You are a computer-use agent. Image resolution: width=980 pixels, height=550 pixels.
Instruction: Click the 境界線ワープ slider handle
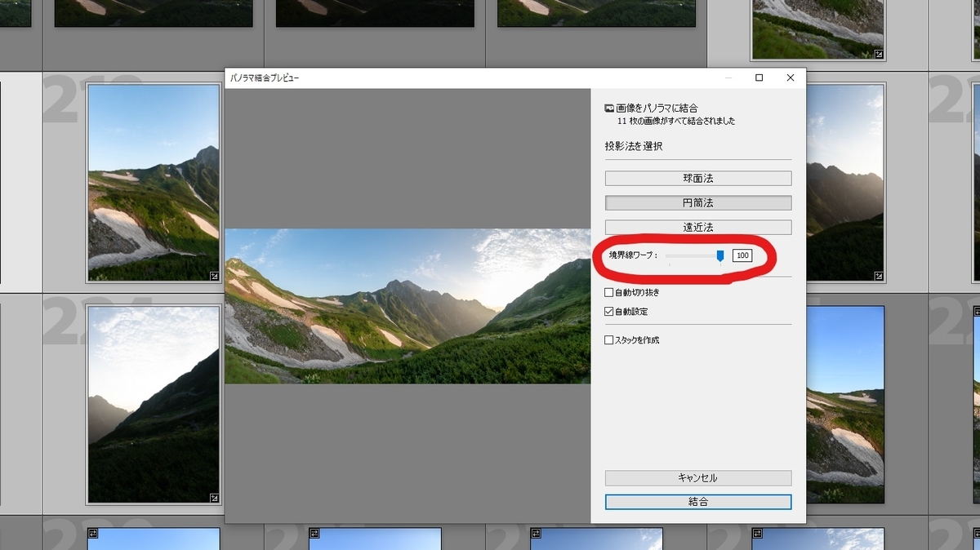click(720, 256)
